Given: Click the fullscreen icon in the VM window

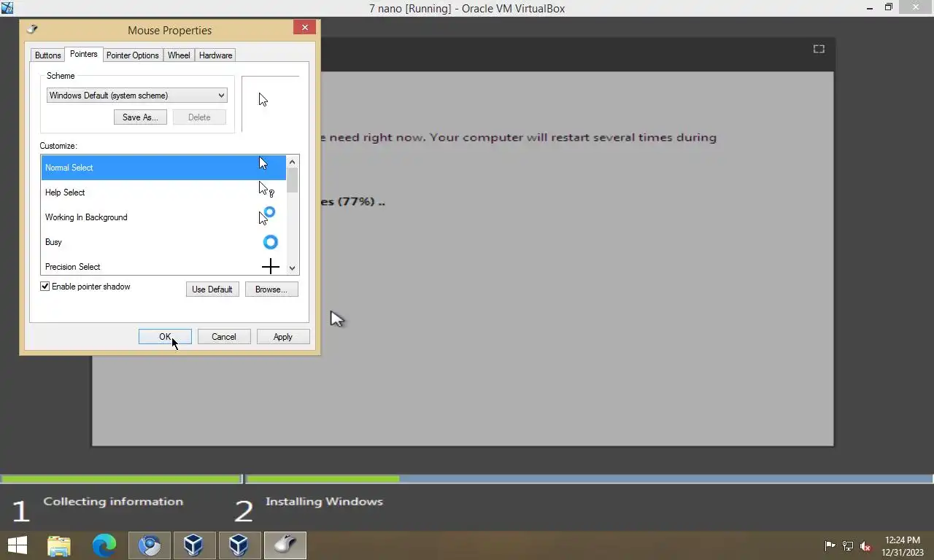Looking at the screenshot, I should [819, 49].
